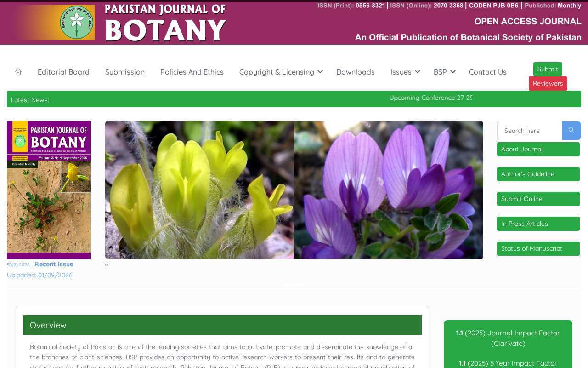Open the Downloads menu item
Image resolution: width=588 pixels, height=368 pixels.
(356, 72)
